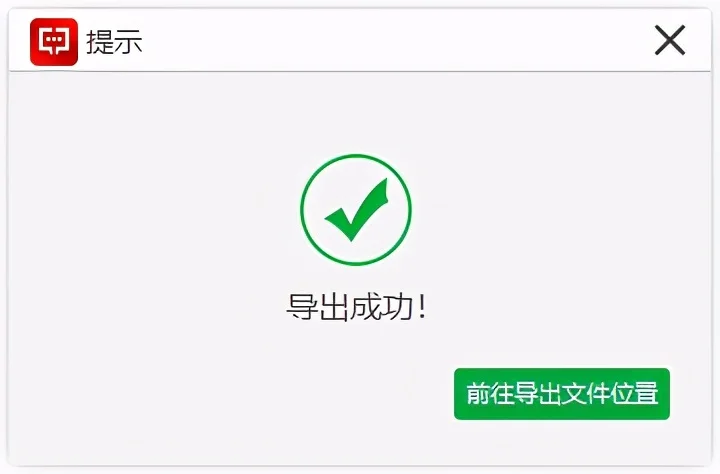Click the tick mark inside green ring
The image size is (720, 474).
(x=356, y=209)
